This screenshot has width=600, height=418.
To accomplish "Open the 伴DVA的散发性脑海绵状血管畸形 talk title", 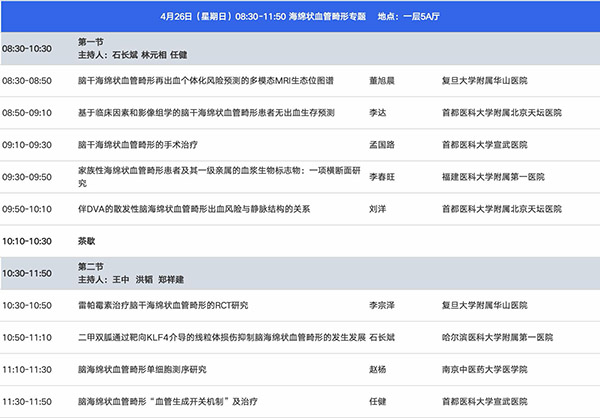I will (x=194, y=209).
